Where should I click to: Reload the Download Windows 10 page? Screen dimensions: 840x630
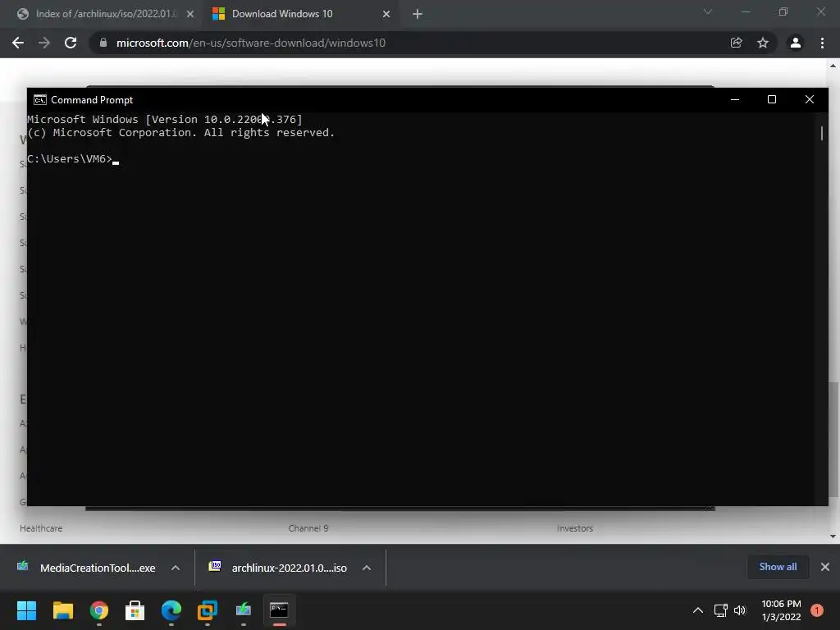[x=71, y=43]
